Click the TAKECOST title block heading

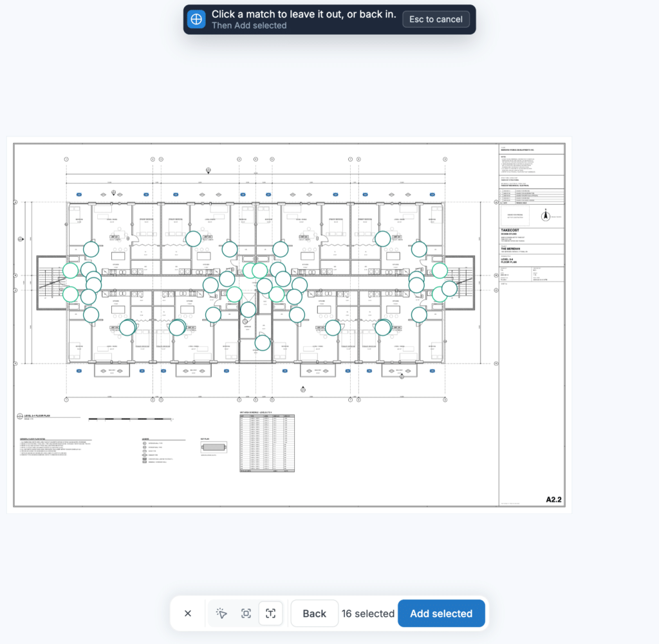click(x=510, y=231)
